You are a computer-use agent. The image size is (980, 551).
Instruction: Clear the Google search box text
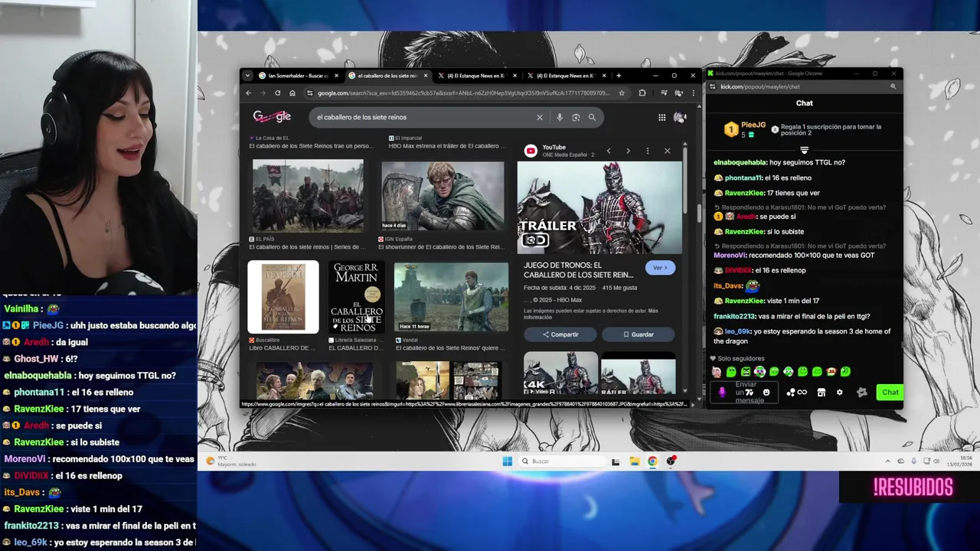click(x=539, y=117)
